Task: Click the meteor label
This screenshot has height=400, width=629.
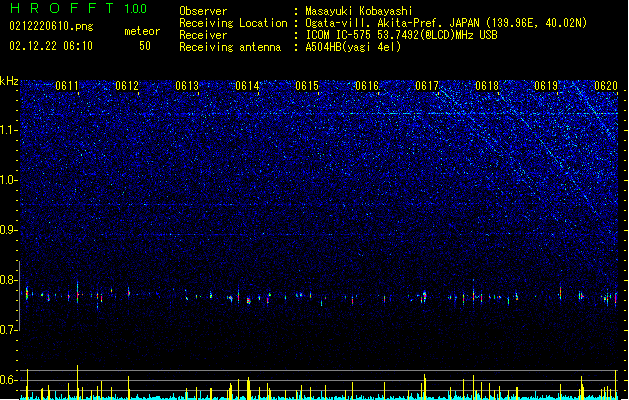Action: click(x=142, y=31)
